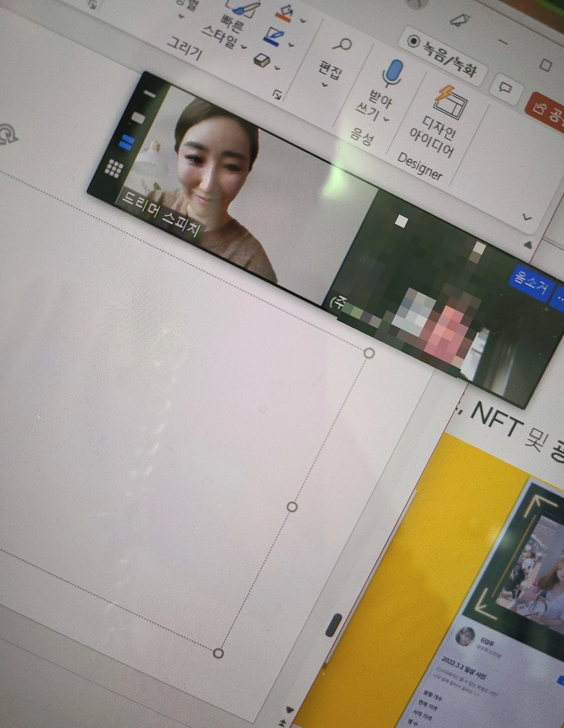Minimize the Zoom video panel

(x=150, y=94)
